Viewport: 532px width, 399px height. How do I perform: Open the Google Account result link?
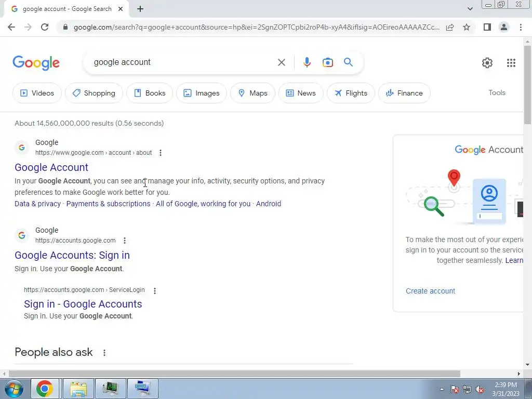click(51, 167)
